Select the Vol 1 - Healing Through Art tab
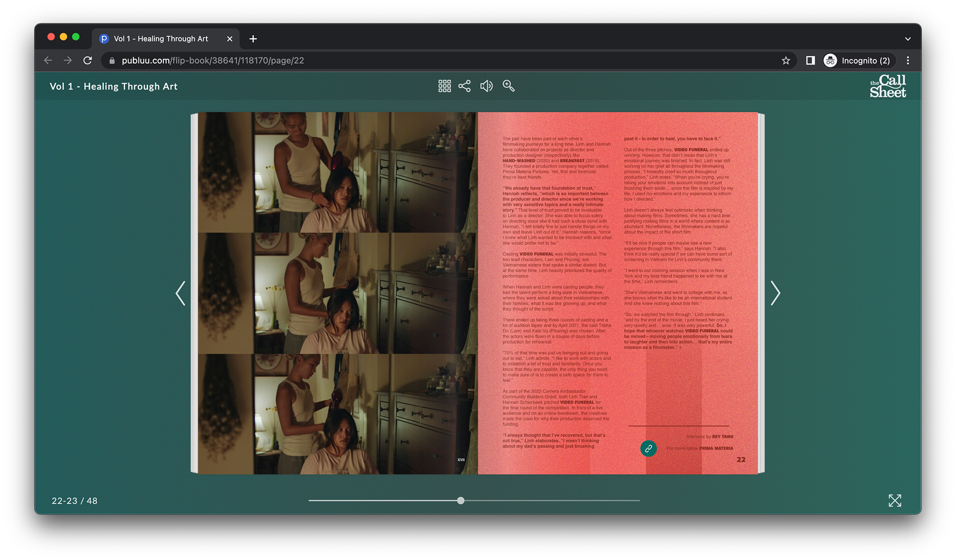 [160, 39]
